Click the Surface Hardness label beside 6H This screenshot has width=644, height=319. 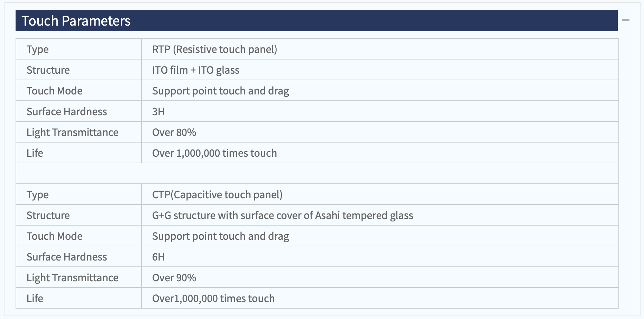67,257
